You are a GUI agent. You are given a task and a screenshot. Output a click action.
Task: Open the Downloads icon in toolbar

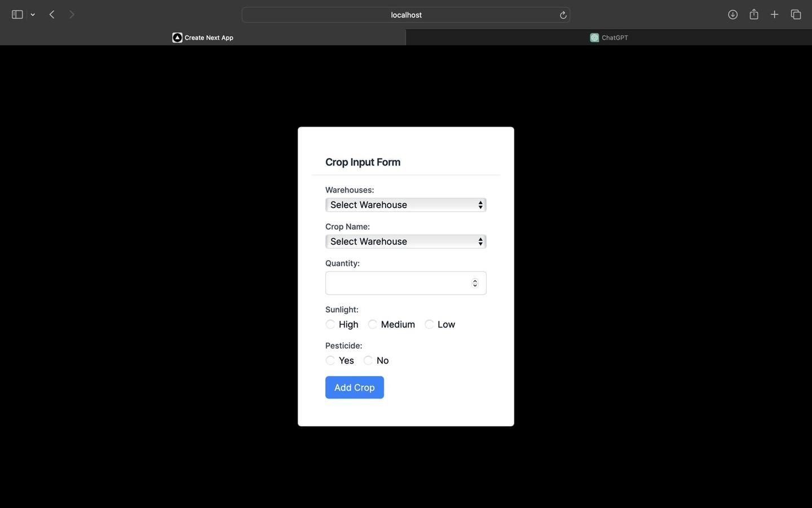pos(732,15)
